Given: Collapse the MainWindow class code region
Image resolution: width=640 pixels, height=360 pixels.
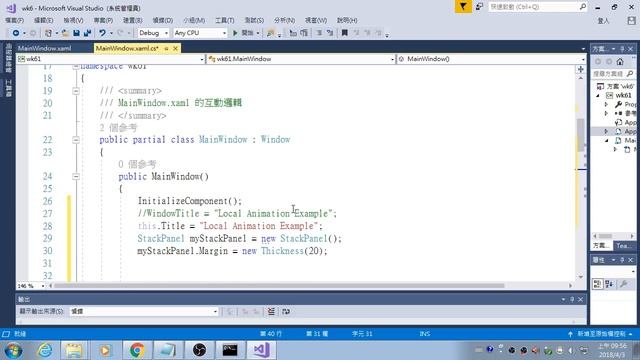Looking at the screenshot, I should click(76, 140).
